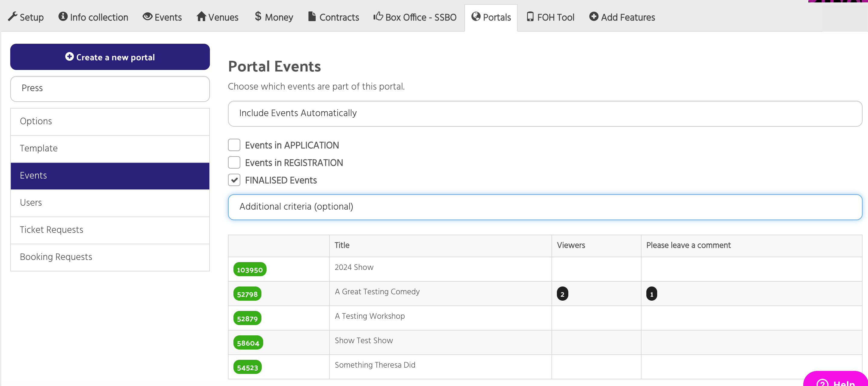
Task: Open the Add Features tab
Action: tap(622, 17)
